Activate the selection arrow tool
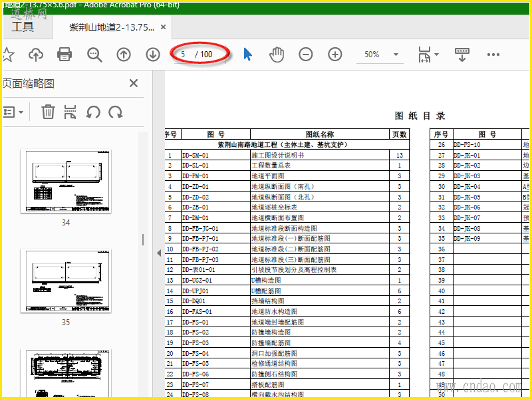532x399 pixels. point(247,55)
